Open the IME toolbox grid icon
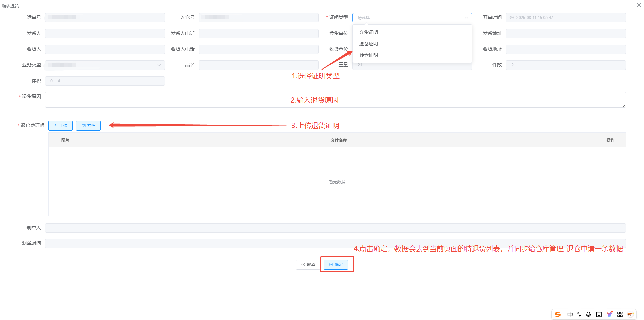Viewport: 644px width, 320px height. pyautogui.click(x=620, y=314)
